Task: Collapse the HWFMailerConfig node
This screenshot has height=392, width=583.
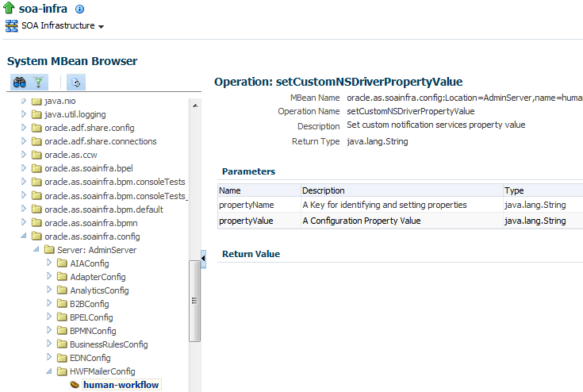Action: tap(49, 371)
